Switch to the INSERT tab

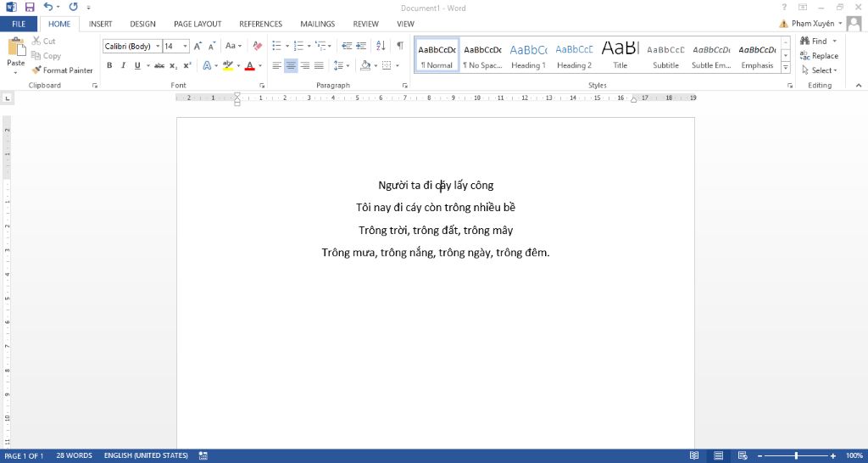click(x=101, y=24)
